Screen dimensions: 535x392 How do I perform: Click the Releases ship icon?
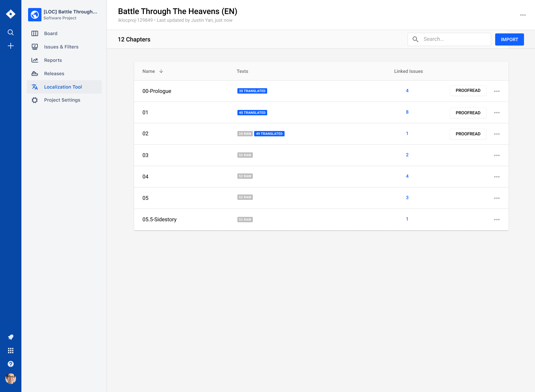(35, 74)
